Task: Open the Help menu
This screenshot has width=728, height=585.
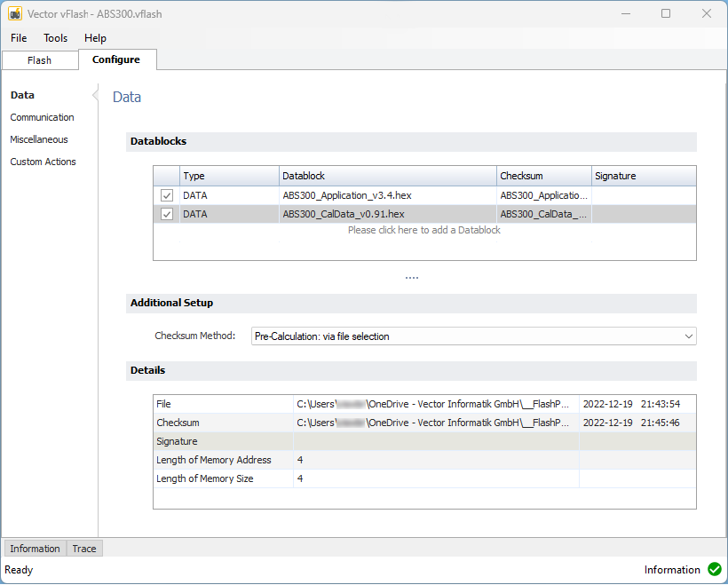Action: point(95,38)
